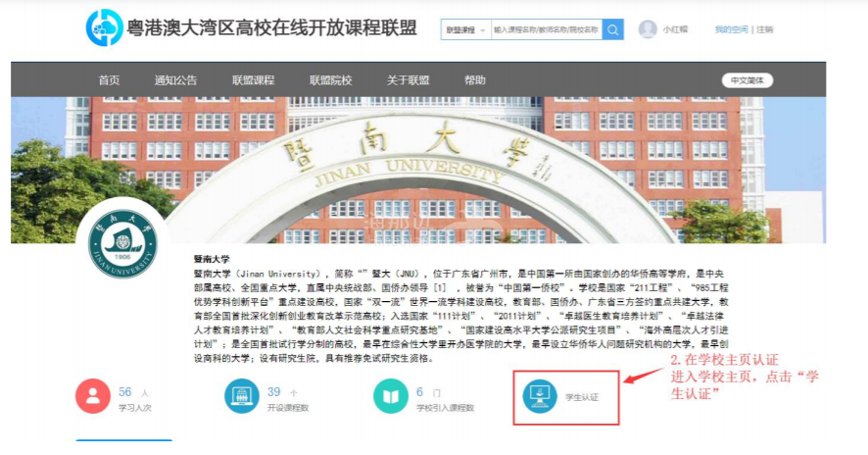Click the Jinan University round emblem
The height and width of the screenshot is (455, 868).
coord(122,244)
